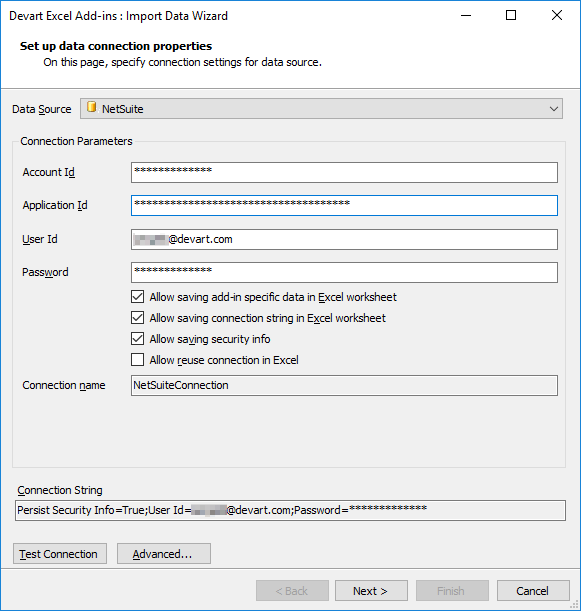
Task: Click the Account Id label
Action: [x=49, y=172]
